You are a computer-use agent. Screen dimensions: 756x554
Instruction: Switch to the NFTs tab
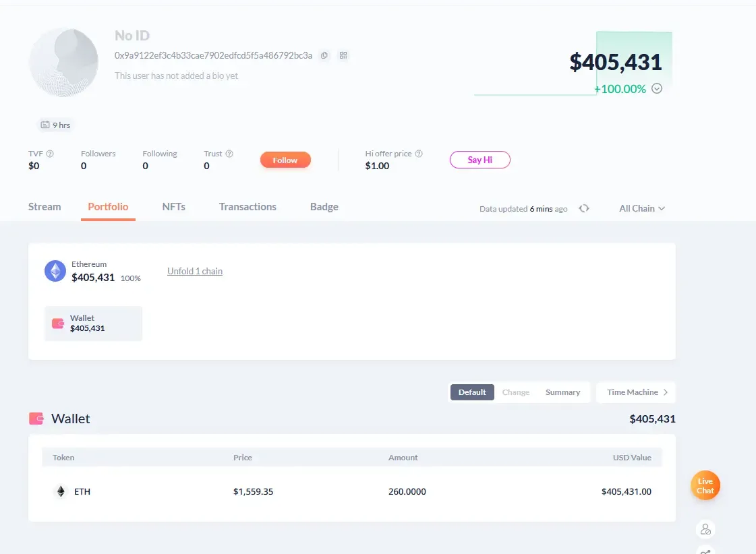point(174,207)
